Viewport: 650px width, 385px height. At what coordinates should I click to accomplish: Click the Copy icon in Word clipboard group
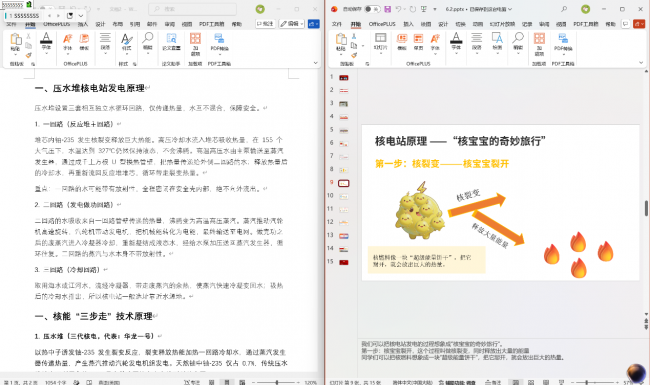coord(29,46)
